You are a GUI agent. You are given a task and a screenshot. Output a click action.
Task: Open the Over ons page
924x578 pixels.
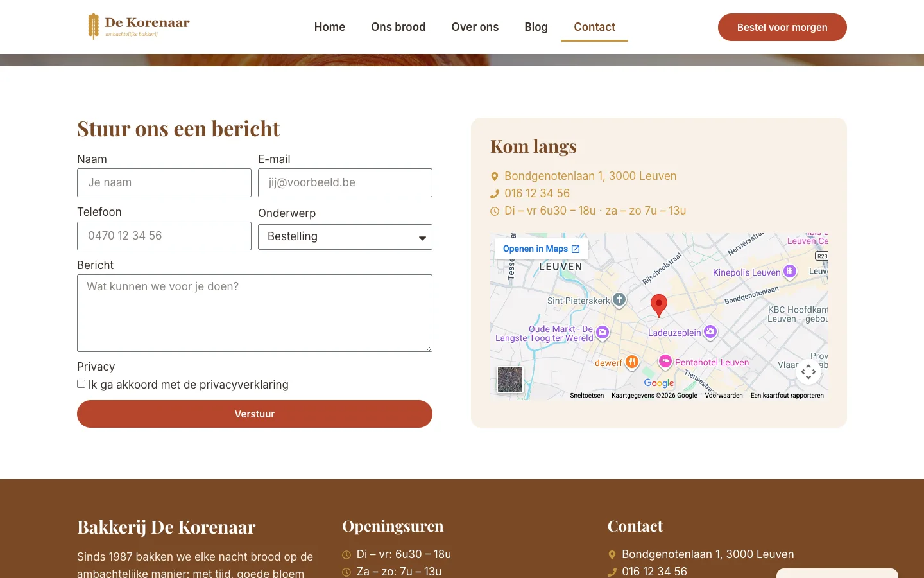[x=475, y=27]
